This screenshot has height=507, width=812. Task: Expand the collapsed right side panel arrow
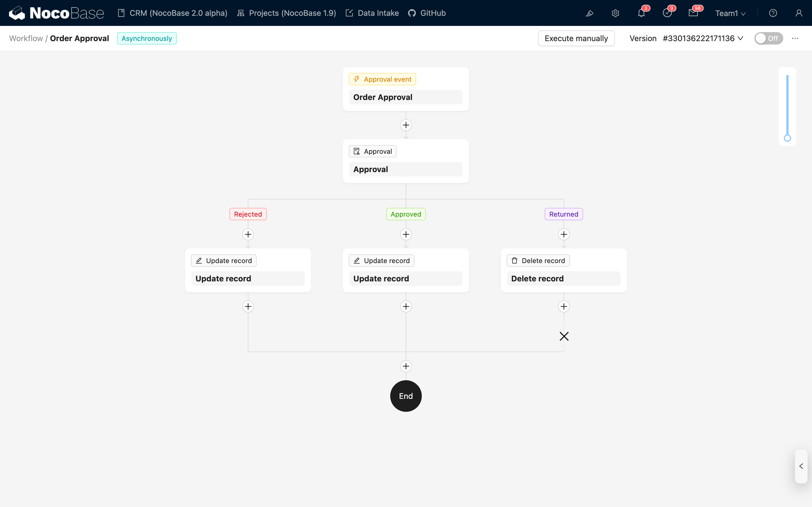[801, 466]
